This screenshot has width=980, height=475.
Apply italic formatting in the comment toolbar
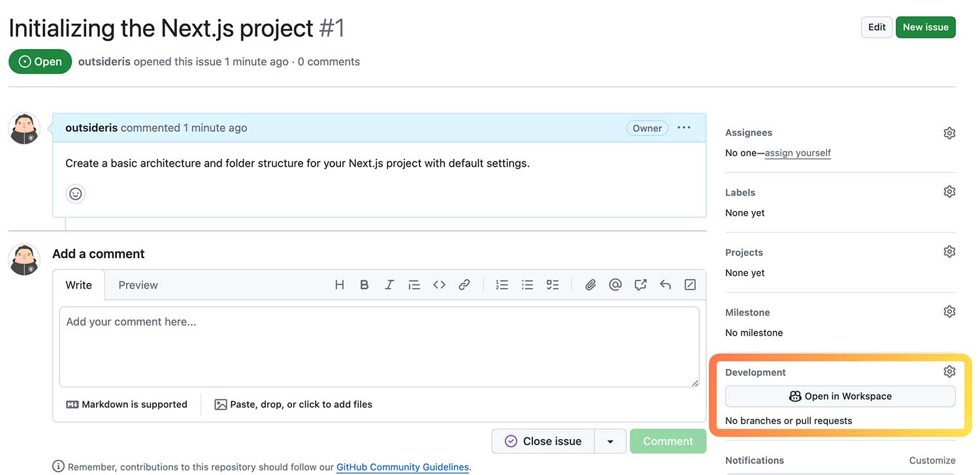pos(389,285)
